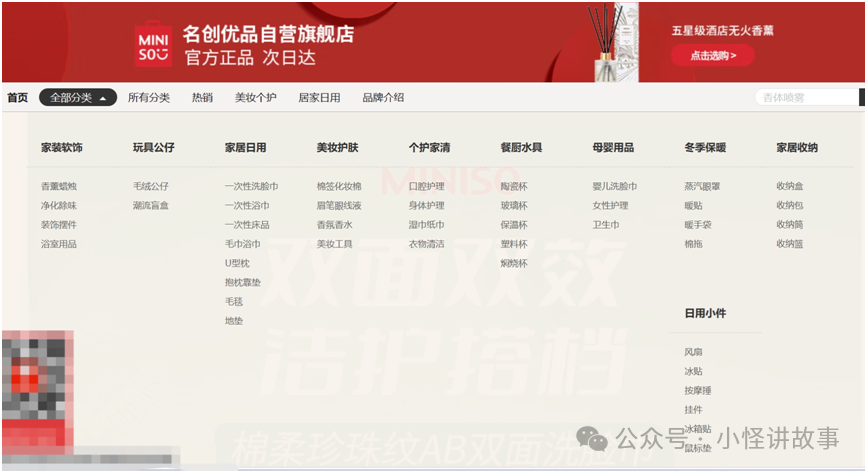Open the 冬季保暖 category heading
This screenshot has width=867, height=473.
[705, 147]
